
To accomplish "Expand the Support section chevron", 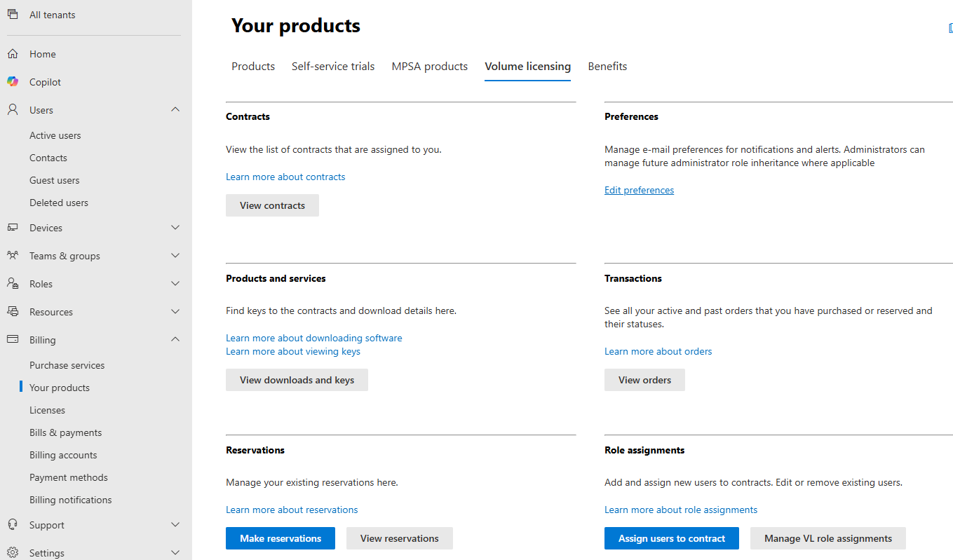I will click(x=175, y=525).
